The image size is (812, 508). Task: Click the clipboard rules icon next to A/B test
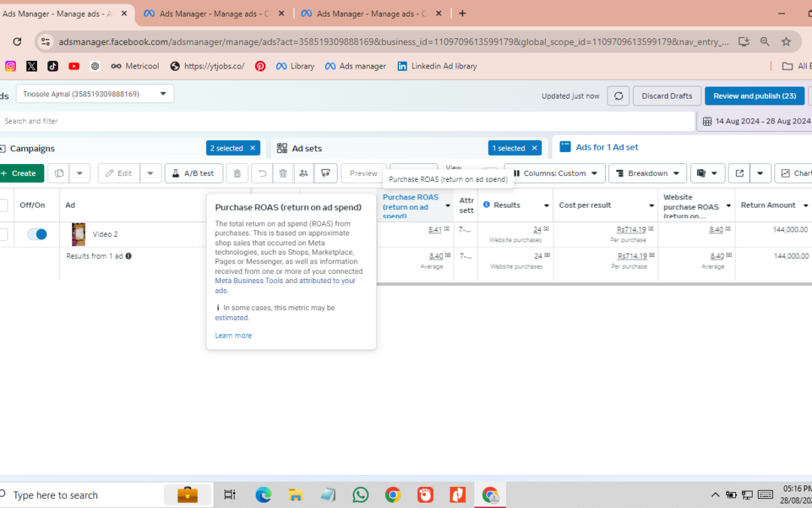[237, 173]
